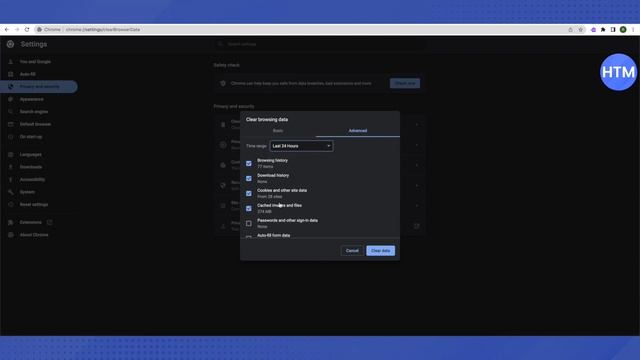Open the purple extension icon in toolbar
Image resolution: width=640 pixels, height=360 pixels.
click(x=593, y=29)
